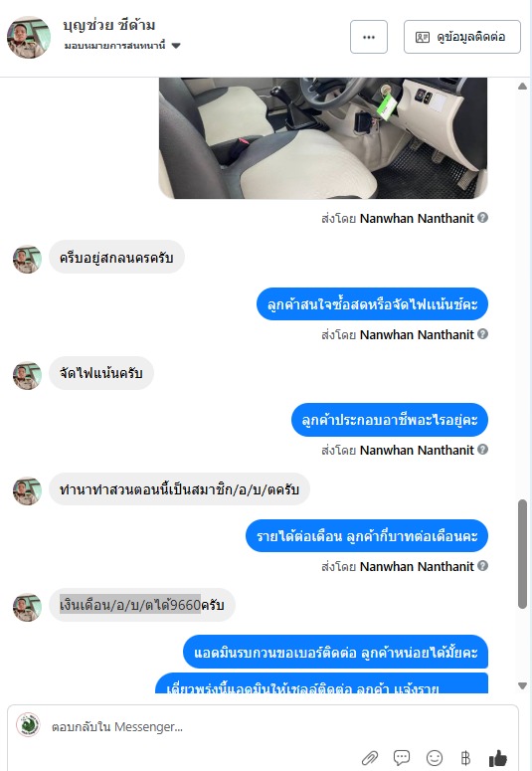
Task: Open saved replies speech bubble icon
Action: click(402, 758)
